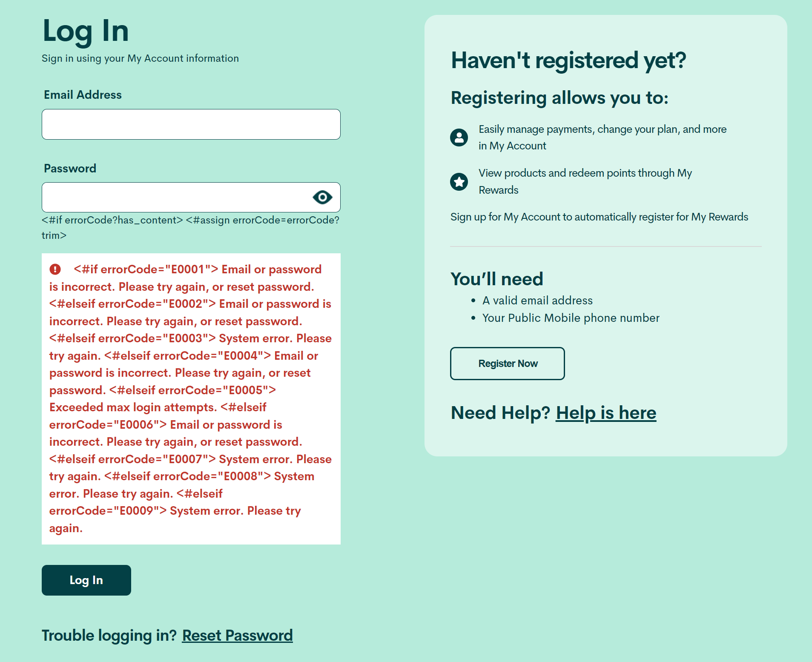Select the circular account avatar icon
Image resolution: width=812 pixels, height=662 pixels.
[x=459, y=137]
